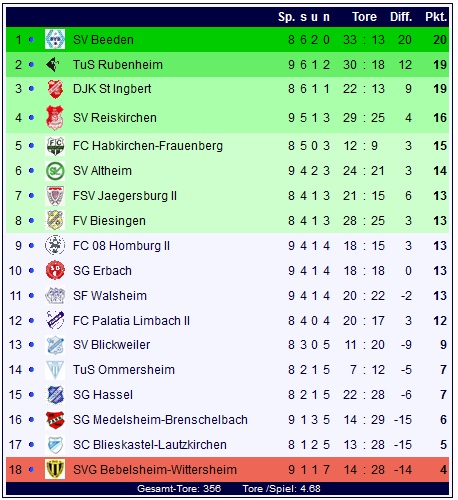Click the Pkt. column header
Viewport: 458px width, 500px height.
tap(436, 17)
